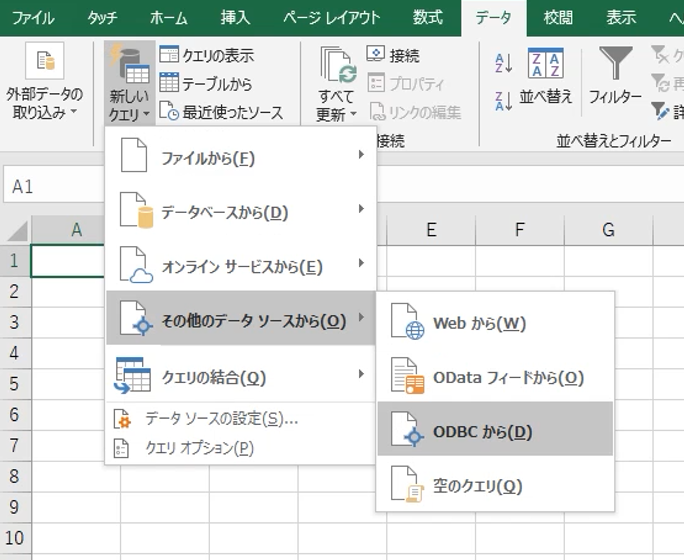Click the クエリの結合 tables icon

point(133,375)
